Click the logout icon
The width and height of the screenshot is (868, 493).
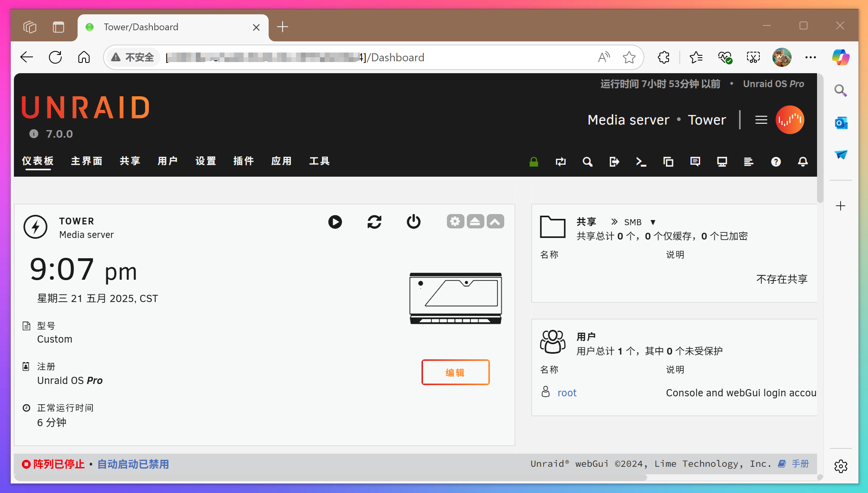click(614, 162)
